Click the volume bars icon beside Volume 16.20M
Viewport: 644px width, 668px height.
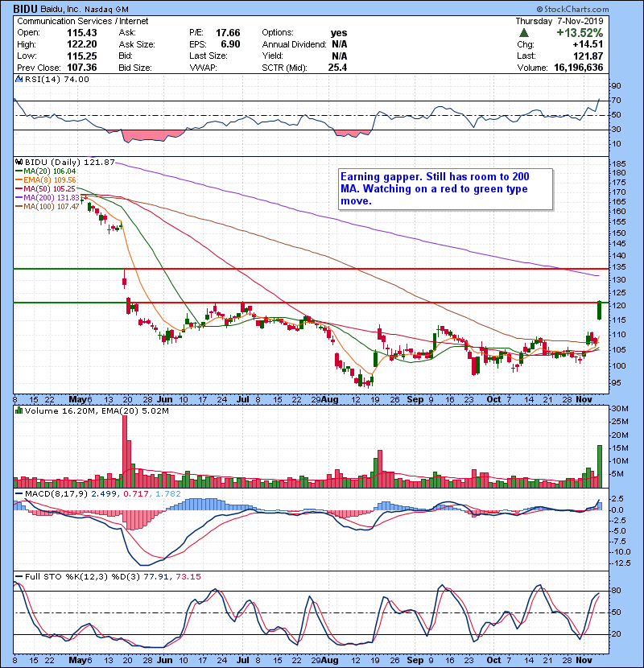point(19,410)
